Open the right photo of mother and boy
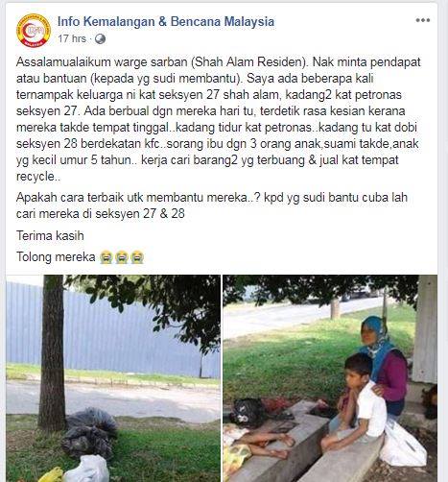The image size is (448, 482). click(x=330, y=378)
